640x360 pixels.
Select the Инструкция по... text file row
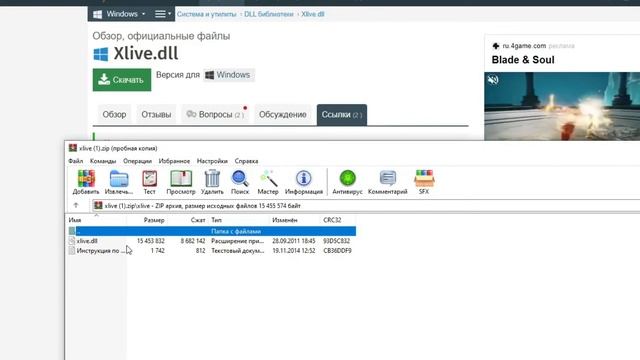click(x=212, y=251)
